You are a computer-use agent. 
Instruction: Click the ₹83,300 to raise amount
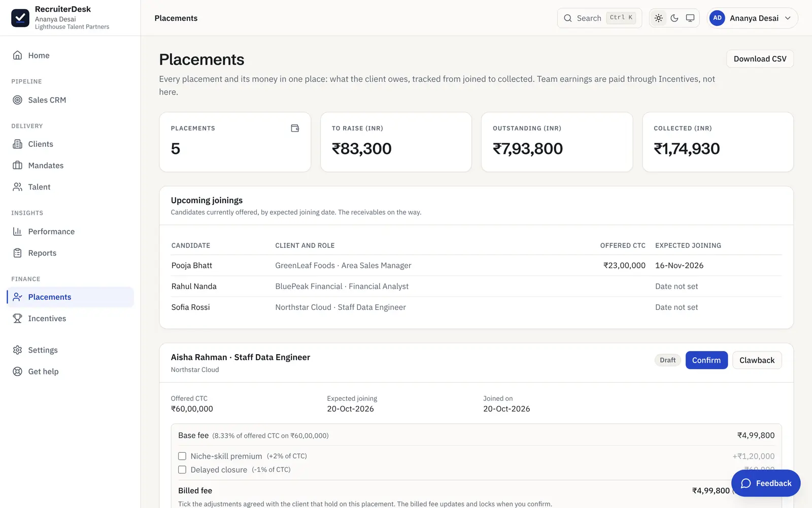point(361,149)
